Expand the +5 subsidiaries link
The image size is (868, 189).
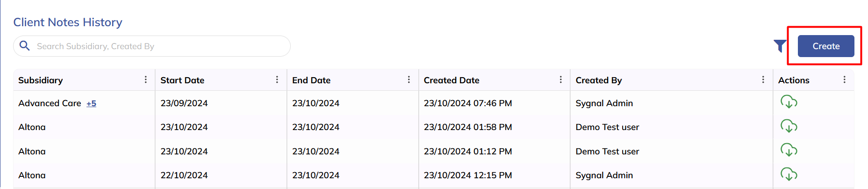91,103
